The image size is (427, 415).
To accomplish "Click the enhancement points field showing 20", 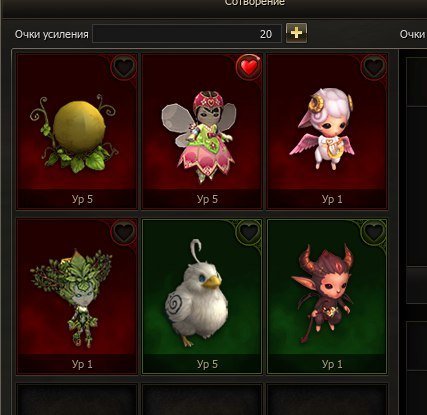I will coord(187,34).
